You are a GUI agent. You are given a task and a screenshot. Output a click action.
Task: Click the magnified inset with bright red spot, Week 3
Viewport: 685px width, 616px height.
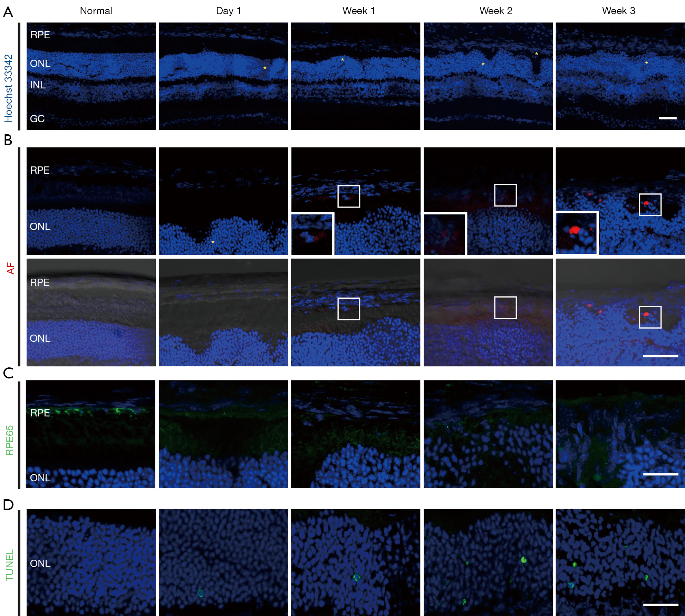point(577,233)
